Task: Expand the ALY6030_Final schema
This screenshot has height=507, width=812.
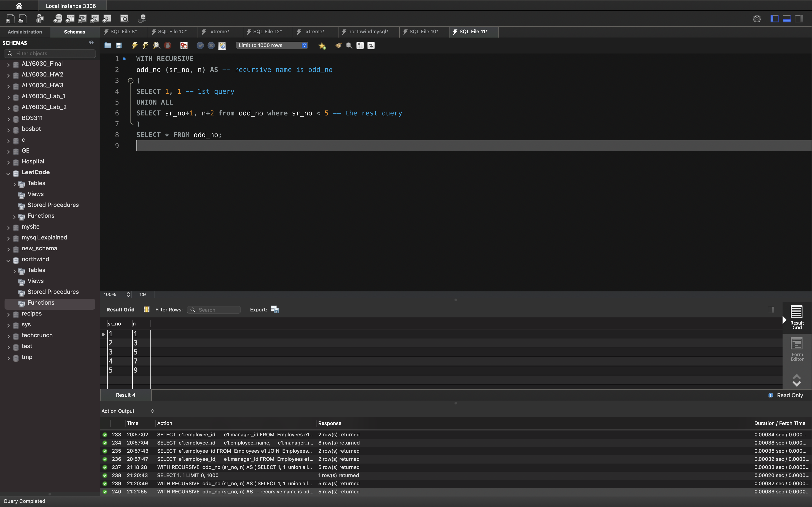Action: 8,64
